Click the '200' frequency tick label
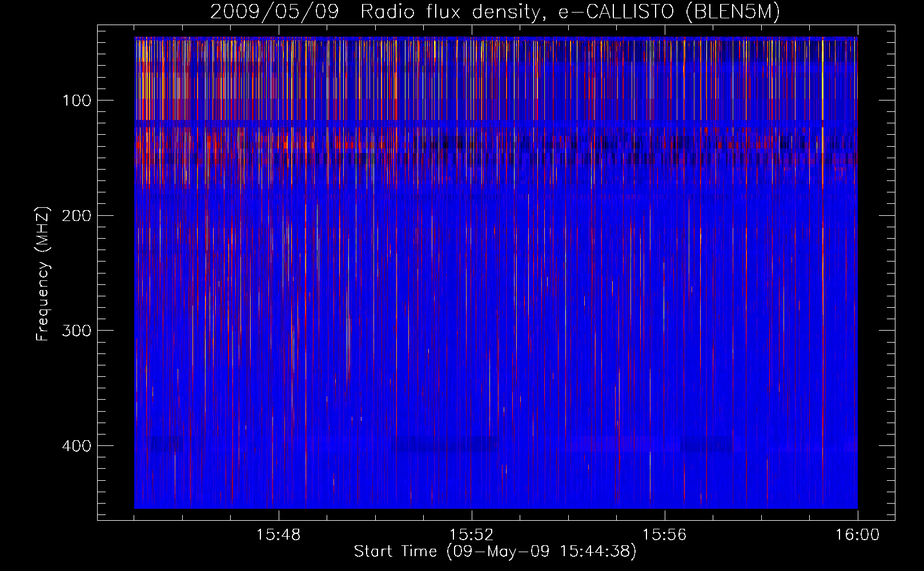Image resolution: width=924 pixels, height=571 pixels. click(x=77, y=216)
